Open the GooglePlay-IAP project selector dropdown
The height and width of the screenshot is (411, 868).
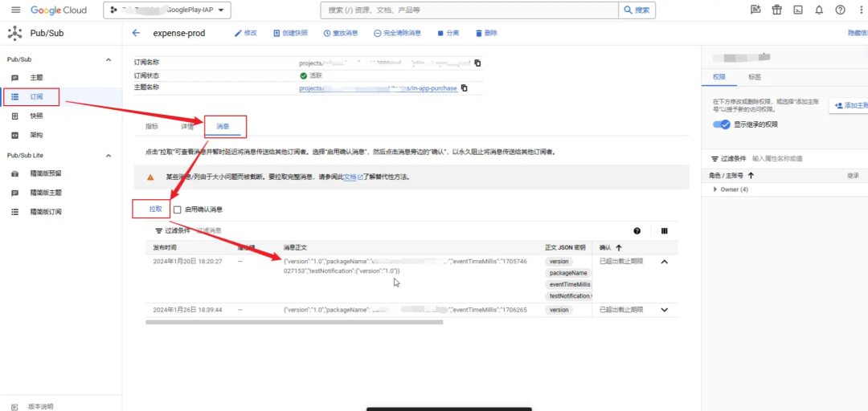[x=167, y=10]
